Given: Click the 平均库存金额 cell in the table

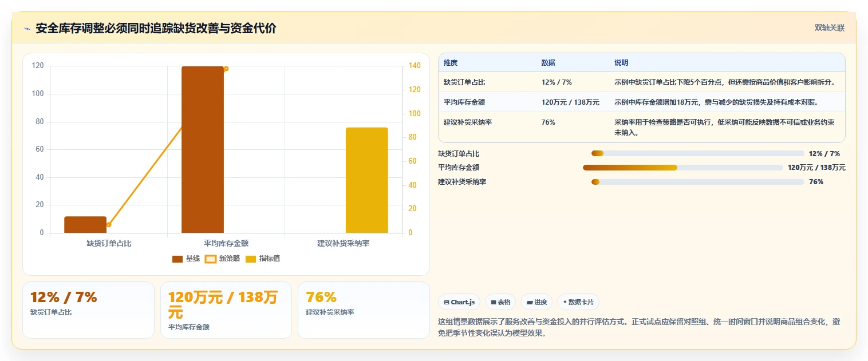Looking at the screenshot, I should coord(464,102).
